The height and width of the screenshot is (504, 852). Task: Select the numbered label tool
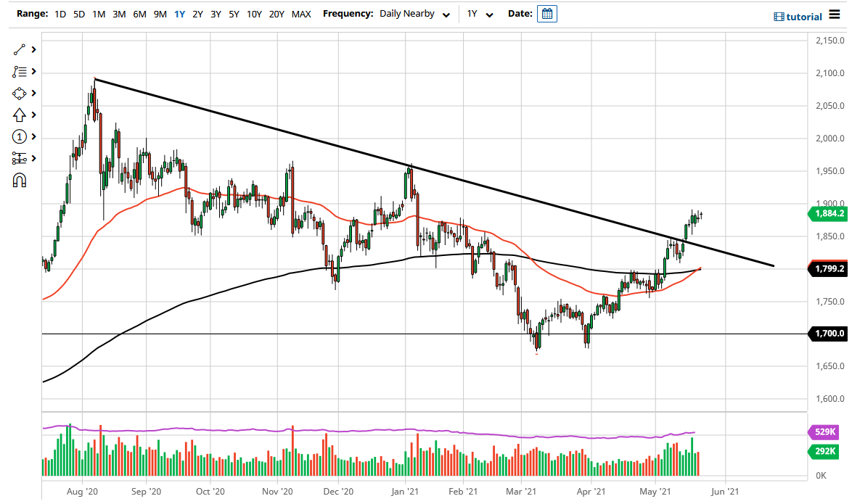tap(19, 136)
